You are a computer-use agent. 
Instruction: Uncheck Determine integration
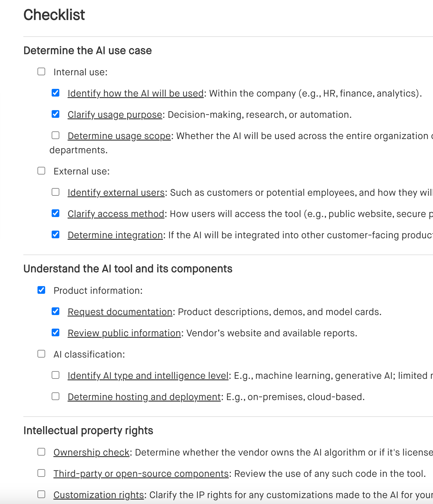(x=55, y=234)
